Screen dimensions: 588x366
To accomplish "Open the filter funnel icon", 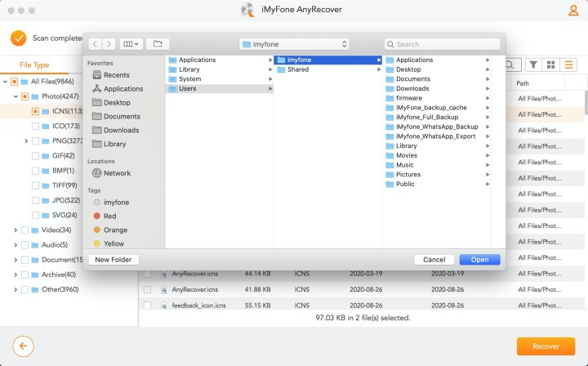I will point(533,65).
